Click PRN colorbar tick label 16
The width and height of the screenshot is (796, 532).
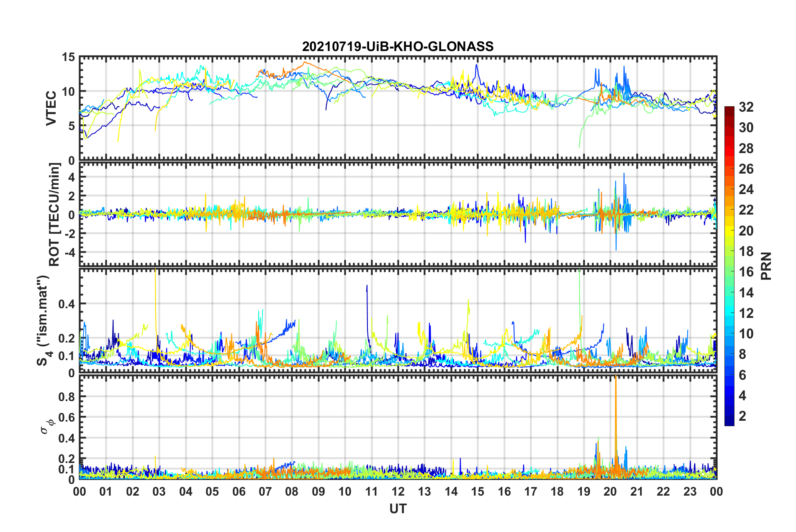(x=746, y=272)
